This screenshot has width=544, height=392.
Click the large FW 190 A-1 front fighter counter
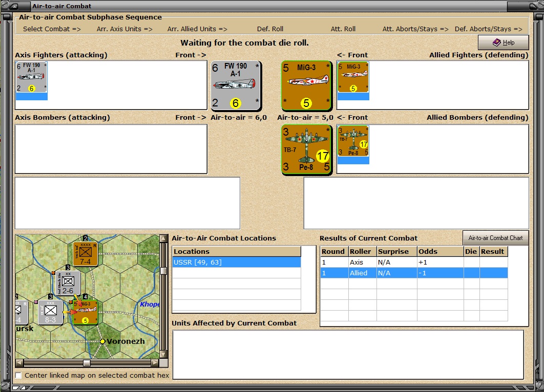point(236,85)
